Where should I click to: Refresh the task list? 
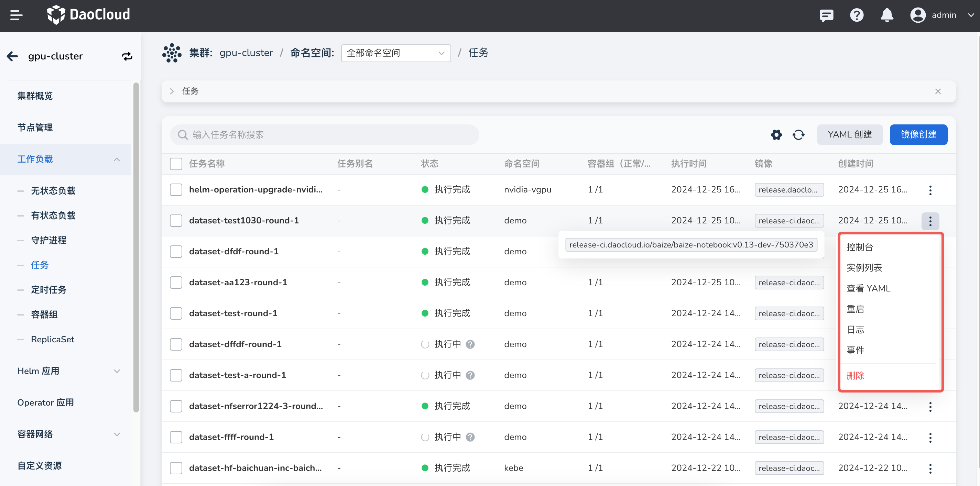coord(798,135)
